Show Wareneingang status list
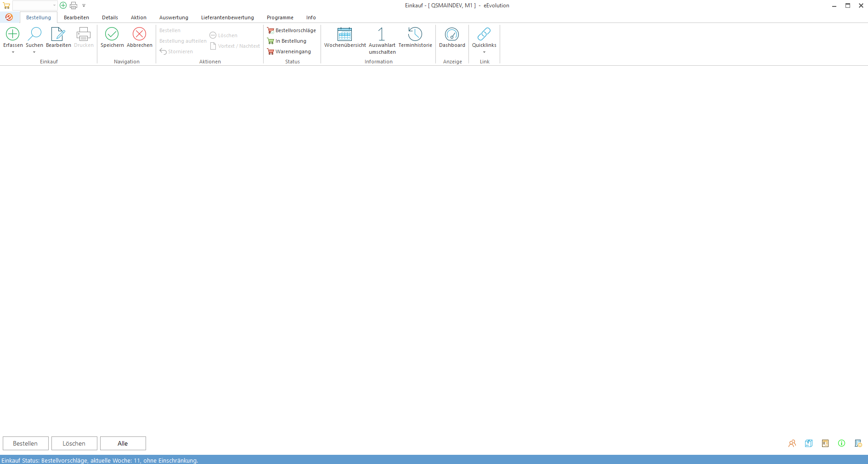The image size is (868, 464). 289,51
